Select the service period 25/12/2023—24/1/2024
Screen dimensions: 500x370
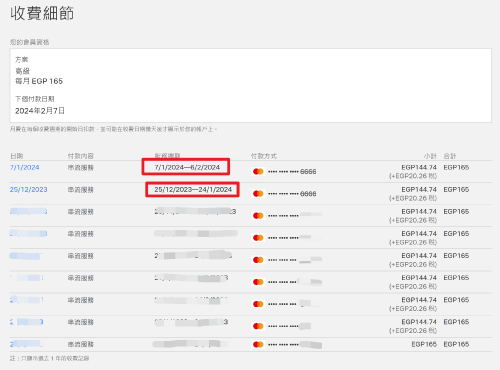[x=193, y=190]
